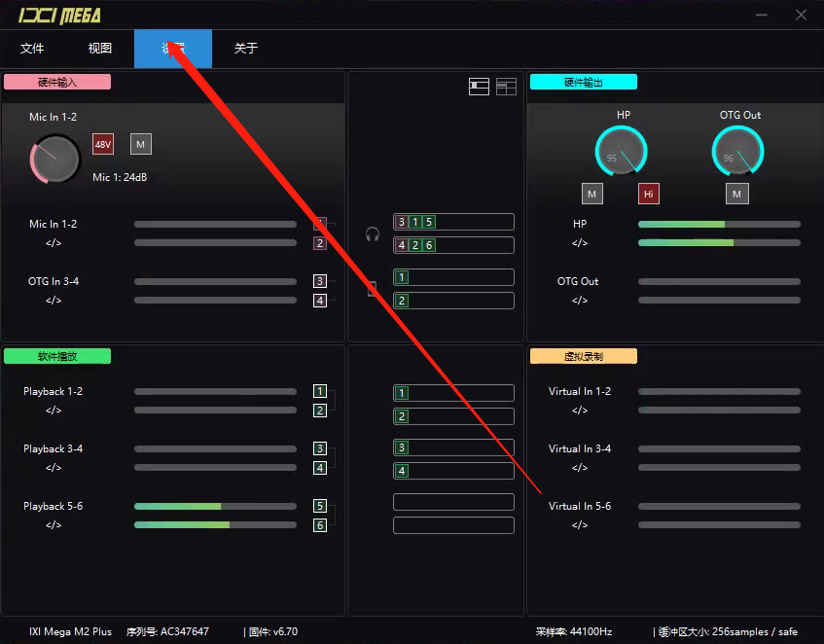Open OTG output routing row containing 2
The image size is (824, 644).
click(453, 301)
